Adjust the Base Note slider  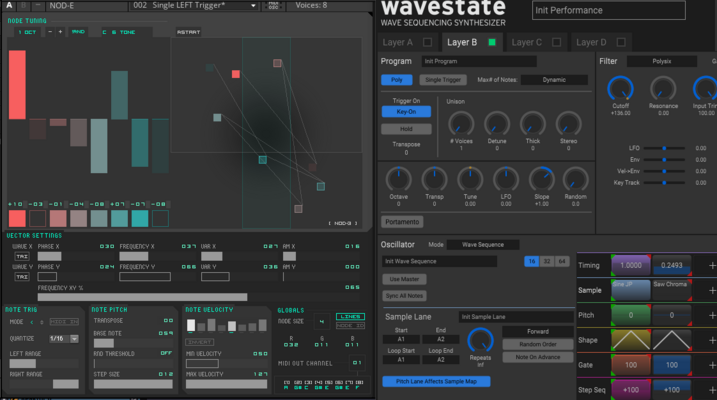point(134,343)
